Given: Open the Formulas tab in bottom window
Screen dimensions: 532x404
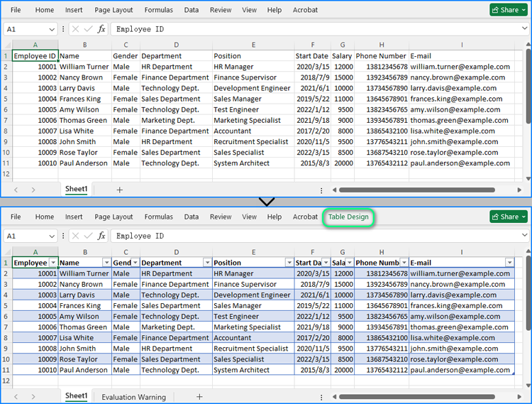Looking at the screenshot, I should point(158,217).
